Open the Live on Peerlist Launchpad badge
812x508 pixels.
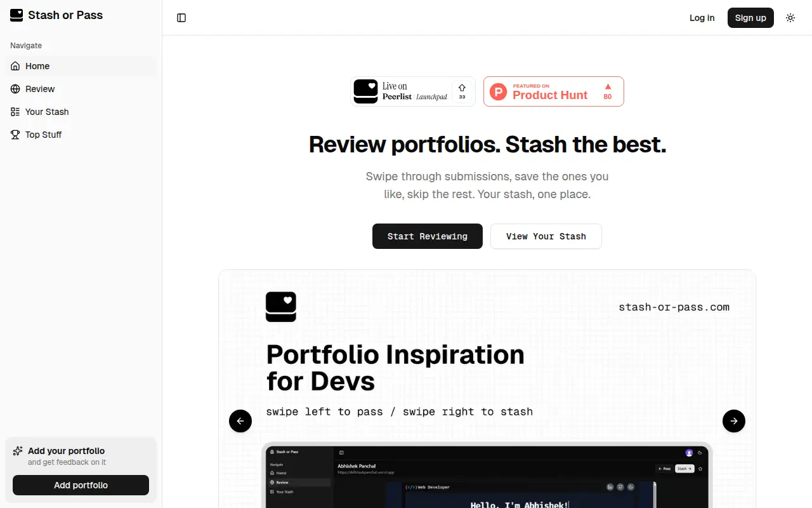(x=413, y=91)
